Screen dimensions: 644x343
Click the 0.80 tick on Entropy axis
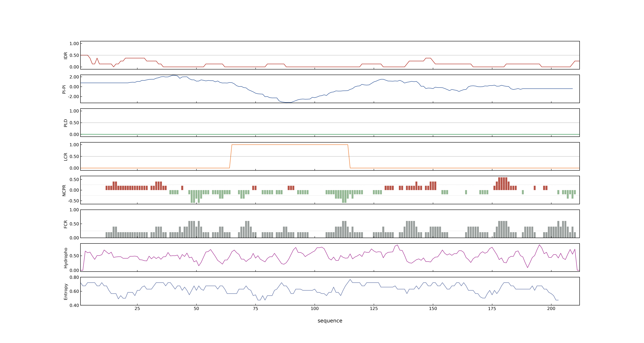coord(74,277)
